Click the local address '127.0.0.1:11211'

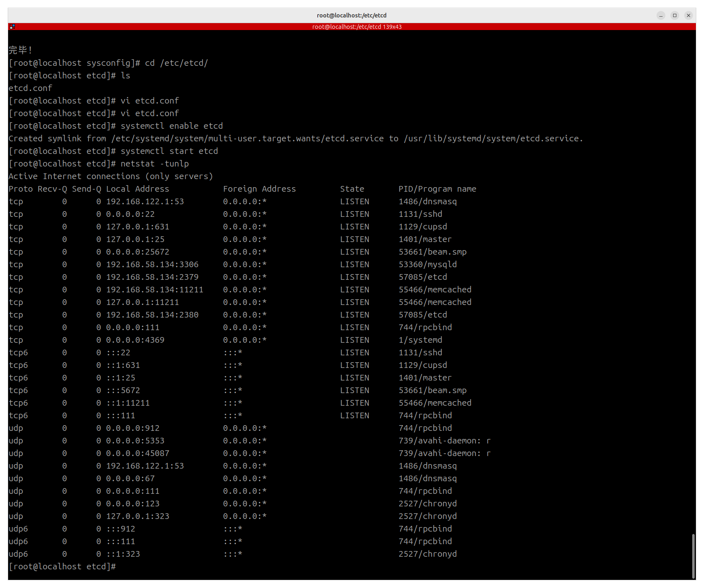pyautogui.click(x=143, y=302)
